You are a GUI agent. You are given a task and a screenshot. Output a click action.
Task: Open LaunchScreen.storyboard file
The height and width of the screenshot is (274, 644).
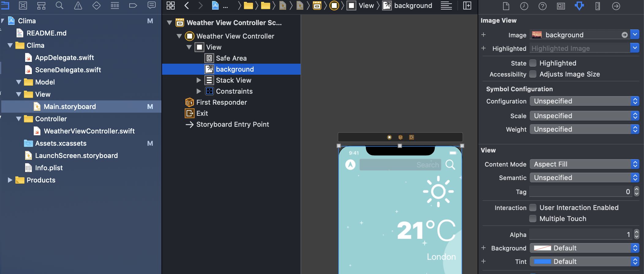tap(76, 156)
